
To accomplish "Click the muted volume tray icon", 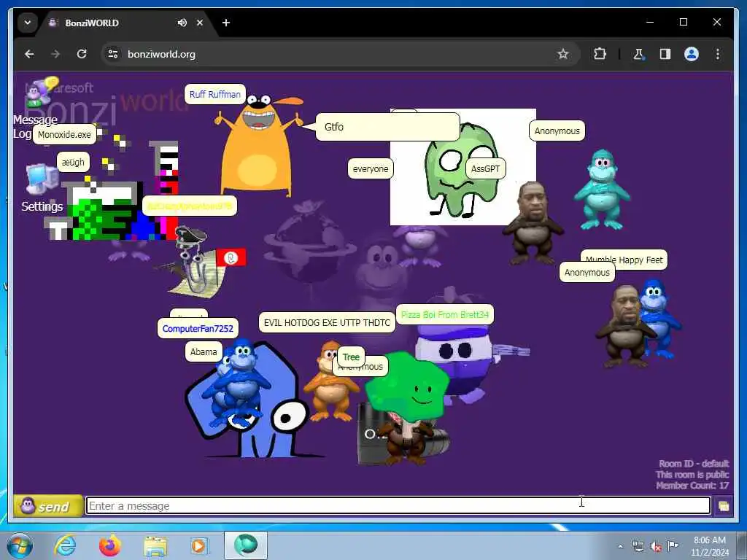I will (x=656, y=546).
